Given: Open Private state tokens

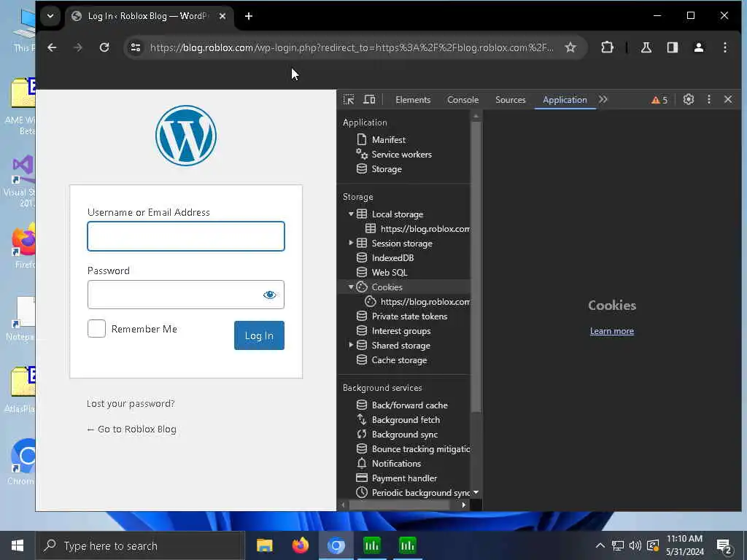Looking at the screenshot, I should [409, 316].
